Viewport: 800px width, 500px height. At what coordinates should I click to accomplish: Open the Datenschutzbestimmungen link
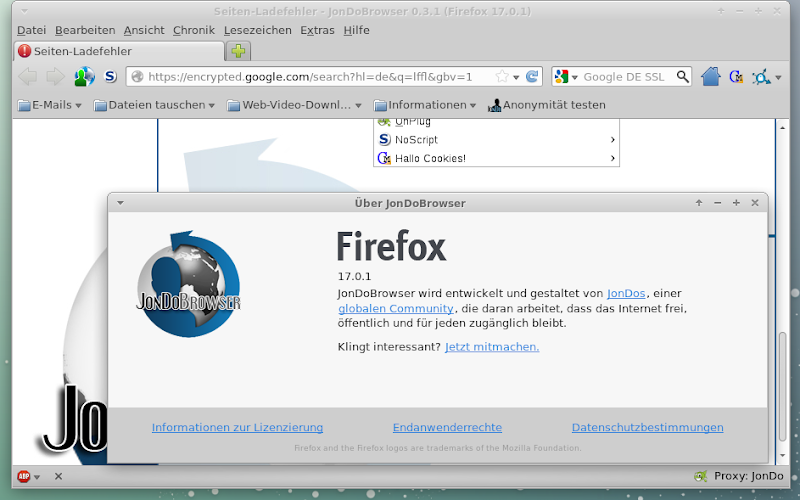point(647,428)
